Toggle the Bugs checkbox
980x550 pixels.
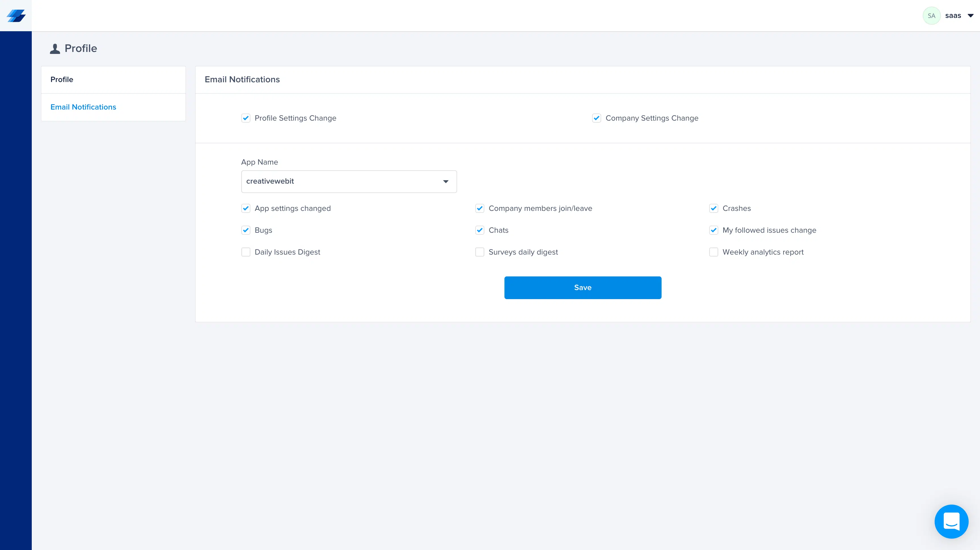(x=246, y=230)
